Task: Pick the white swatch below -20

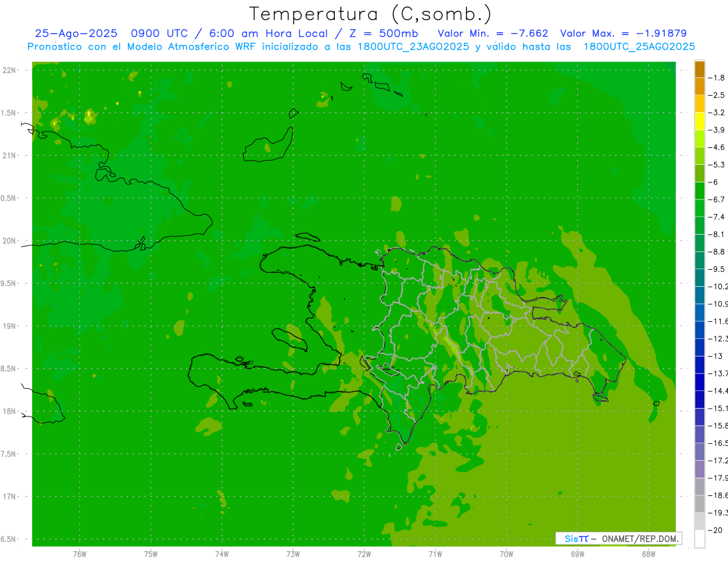Action: tap(699, 539)
